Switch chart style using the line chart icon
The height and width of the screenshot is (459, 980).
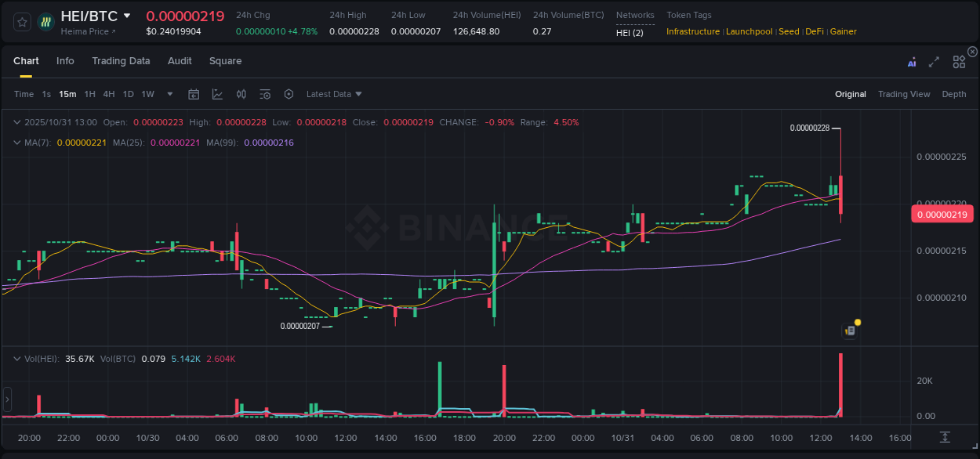point(217,94)
